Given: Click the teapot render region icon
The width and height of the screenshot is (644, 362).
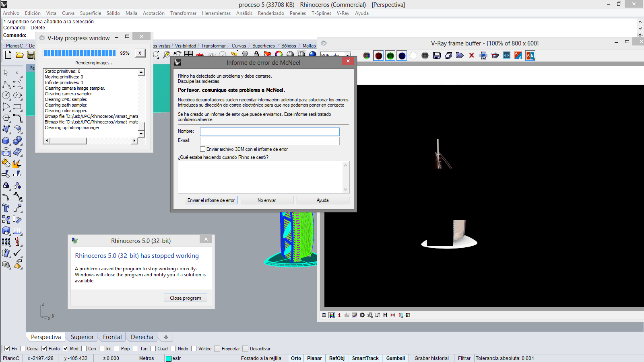Looking at the screenshot, I should (x=495, y=56).
